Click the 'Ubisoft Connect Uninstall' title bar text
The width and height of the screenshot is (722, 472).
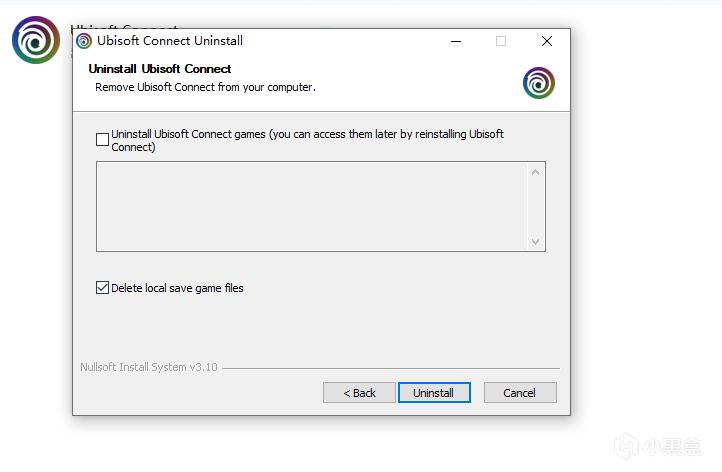coord(170,41)
